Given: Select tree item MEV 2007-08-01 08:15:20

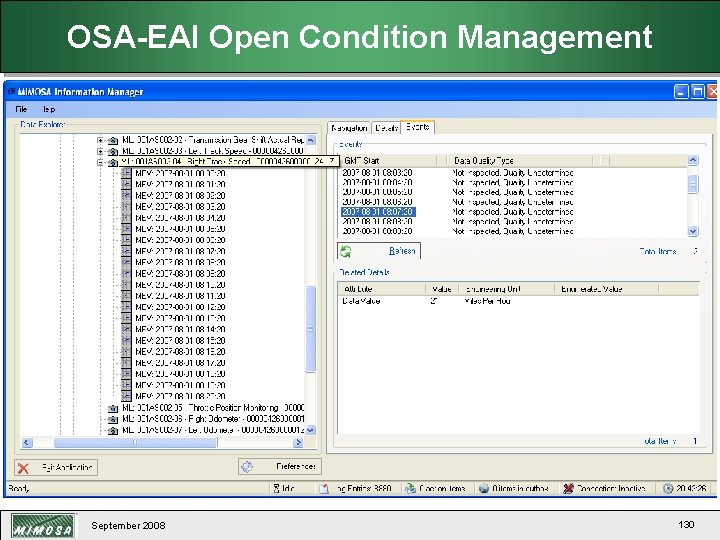Looking at the screenshot, I should pos(180,341).
